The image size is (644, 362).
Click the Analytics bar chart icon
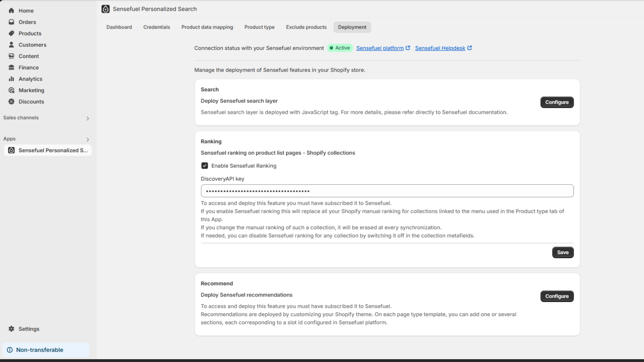pyautogui.click(x=11, y=79)
